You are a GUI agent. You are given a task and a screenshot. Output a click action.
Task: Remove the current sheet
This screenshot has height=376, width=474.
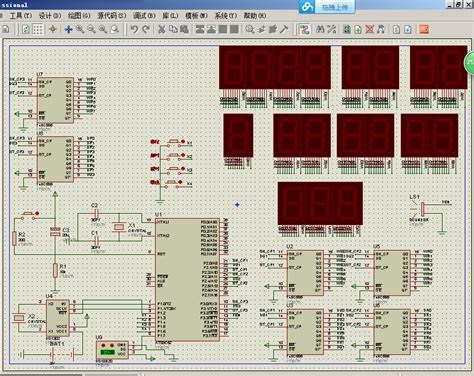[369, 29]
